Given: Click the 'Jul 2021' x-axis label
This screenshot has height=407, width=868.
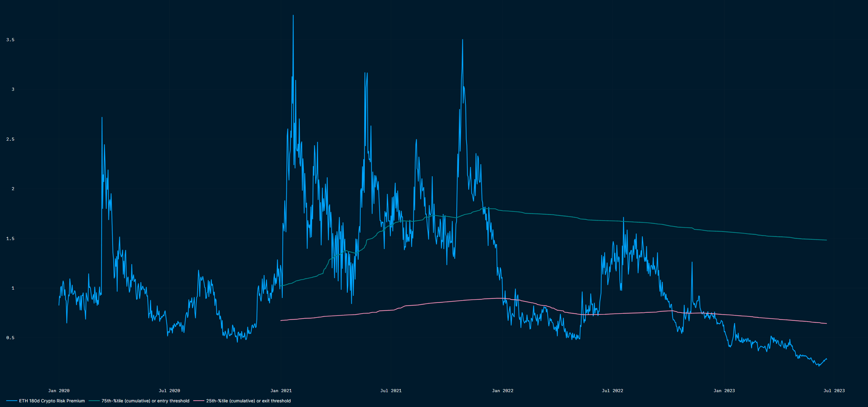Looking at the screenshot, I should coord(391,391).
